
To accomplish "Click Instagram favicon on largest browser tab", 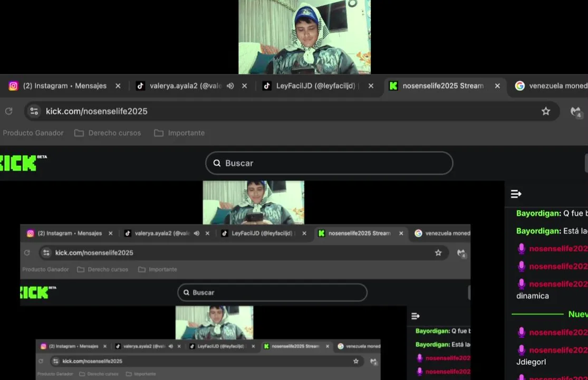I will [x=14, y=86].
